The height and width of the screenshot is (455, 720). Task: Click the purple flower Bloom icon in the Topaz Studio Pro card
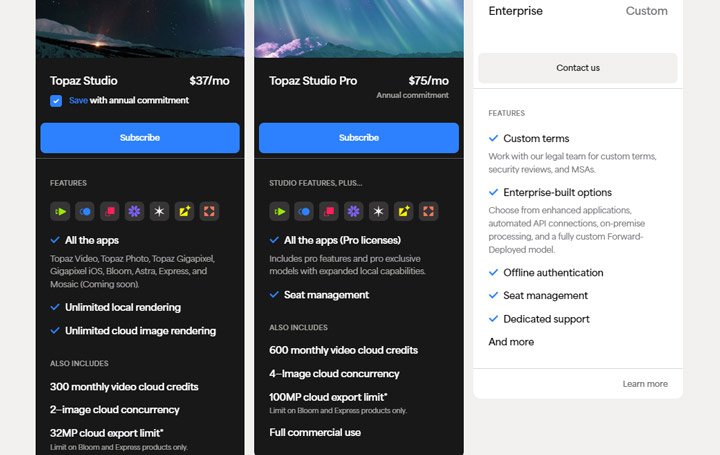point(354,212)
